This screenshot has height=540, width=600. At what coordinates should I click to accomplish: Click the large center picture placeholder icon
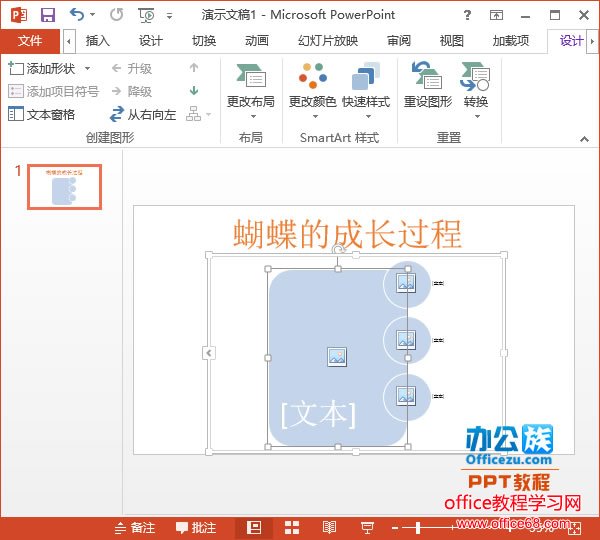coord(337,357)
